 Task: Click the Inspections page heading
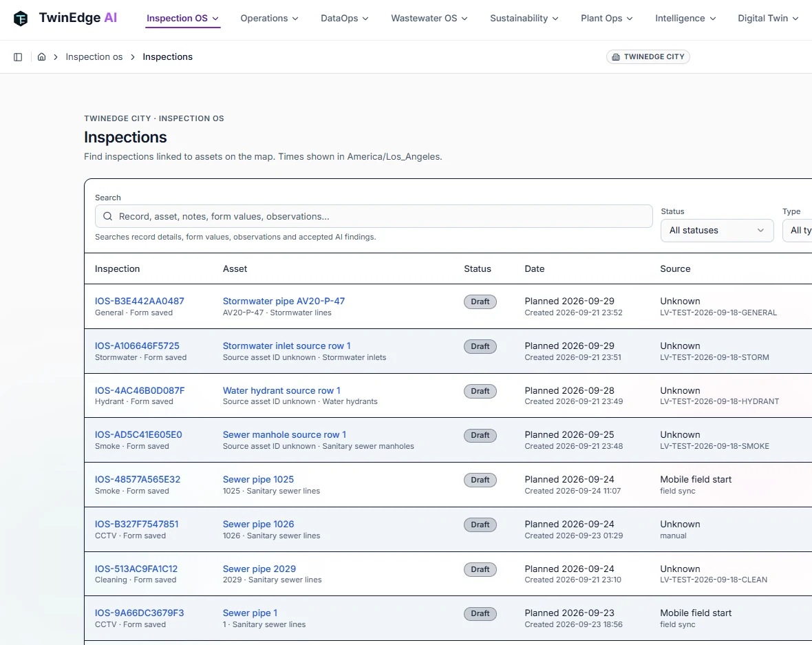pos(125,137)
